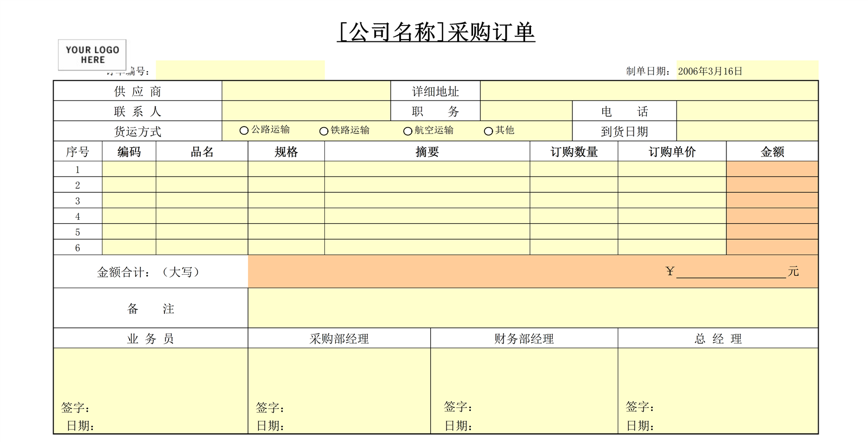Screen dimensions: 868x442
Task: Click 日期 under 总经理
Action: (x=640, y=426)
